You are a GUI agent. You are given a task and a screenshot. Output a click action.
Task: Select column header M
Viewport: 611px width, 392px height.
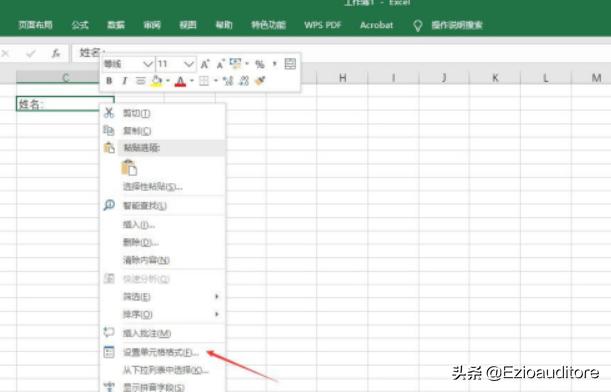pos(592,78)
